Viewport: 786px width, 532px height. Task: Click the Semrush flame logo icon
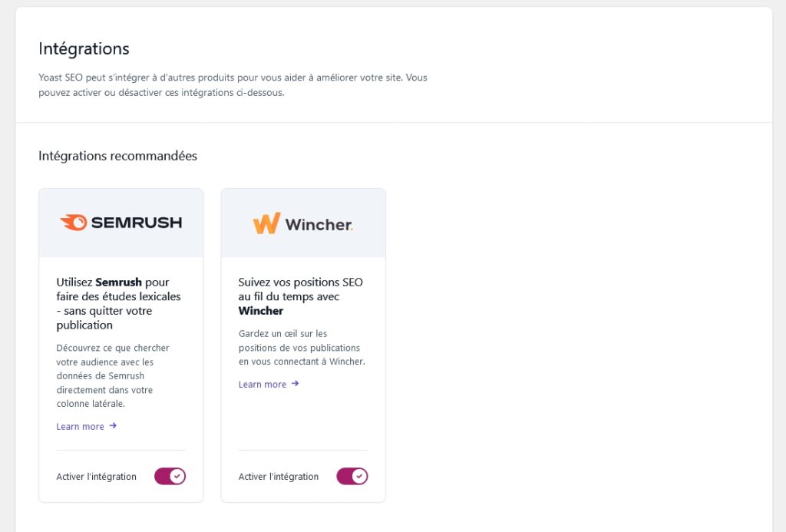click(x=73, y=222)
